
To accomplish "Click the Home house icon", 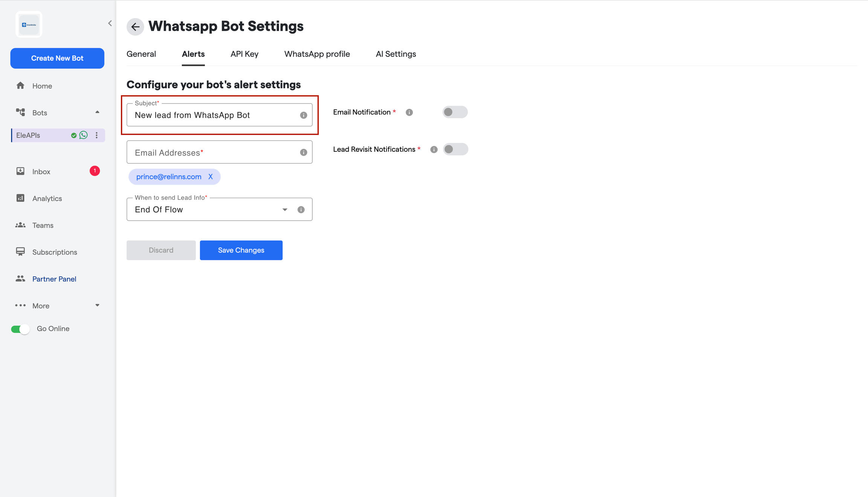I will [20, 85].
